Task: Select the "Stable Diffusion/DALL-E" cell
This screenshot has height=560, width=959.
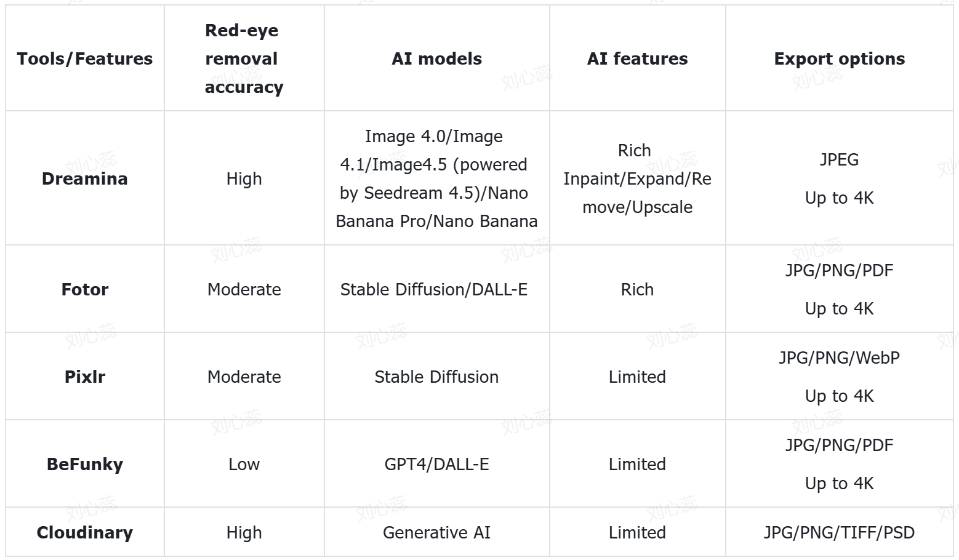Action: 434,289
